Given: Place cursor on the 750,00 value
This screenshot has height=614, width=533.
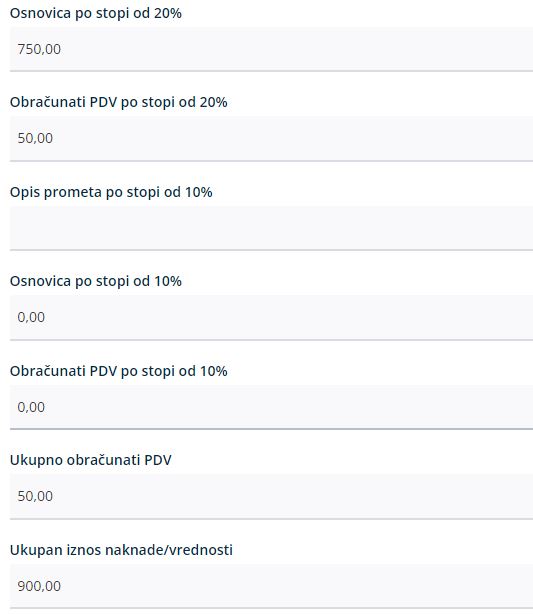Looking at the screenshot, I should coord(39,49).
